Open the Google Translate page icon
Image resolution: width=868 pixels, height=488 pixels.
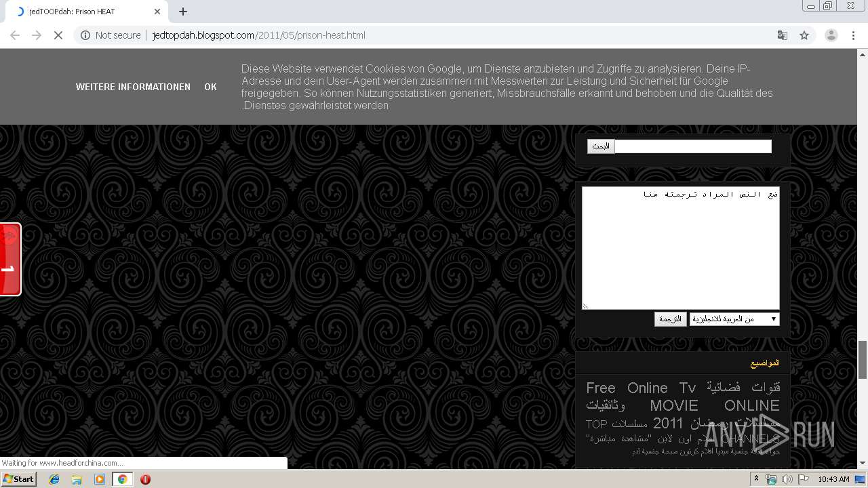point(783,35)
